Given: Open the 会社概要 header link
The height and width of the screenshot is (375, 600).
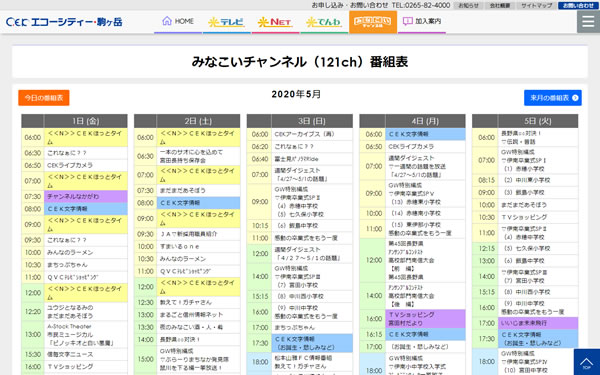Looking at the screenshot, I should point(500,5).
